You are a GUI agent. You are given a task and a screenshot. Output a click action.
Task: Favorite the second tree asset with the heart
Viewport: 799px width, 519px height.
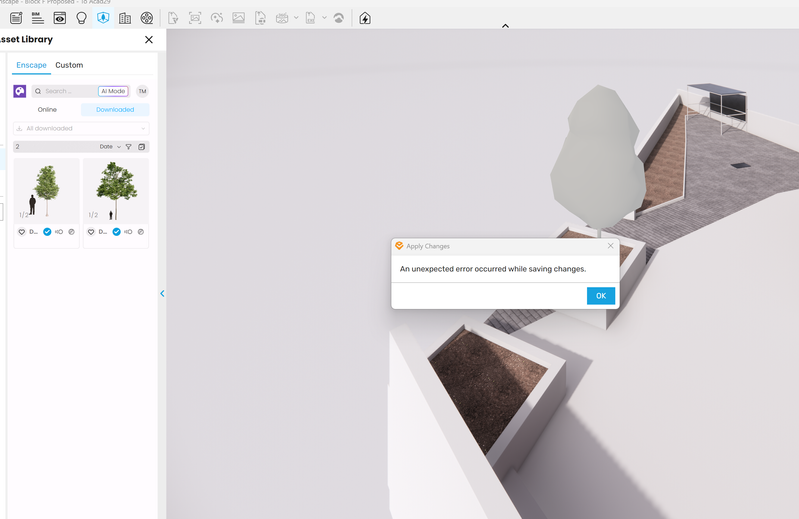click(x=91, y=232)
